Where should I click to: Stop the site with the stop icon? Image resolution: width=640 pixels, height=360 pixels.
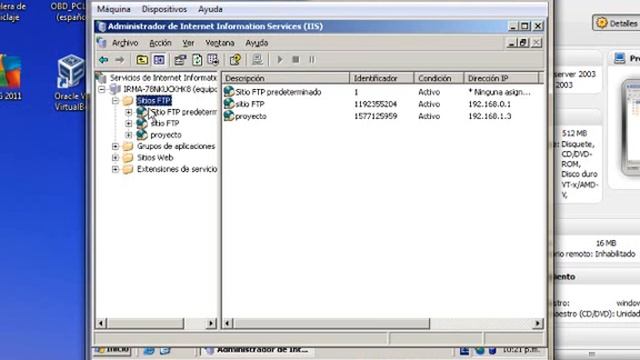tap(296, 60)
